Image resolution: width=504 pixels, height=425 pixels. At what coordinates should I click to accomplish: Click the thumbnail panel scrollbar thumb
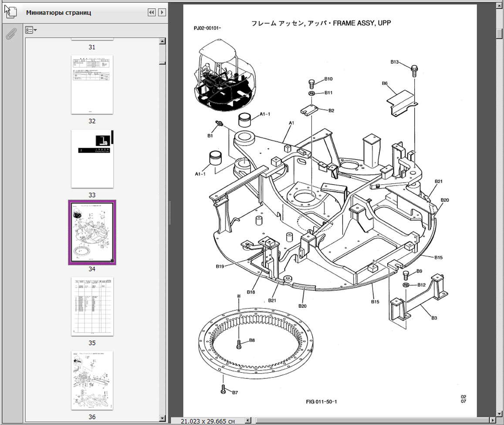pos(162,64)
